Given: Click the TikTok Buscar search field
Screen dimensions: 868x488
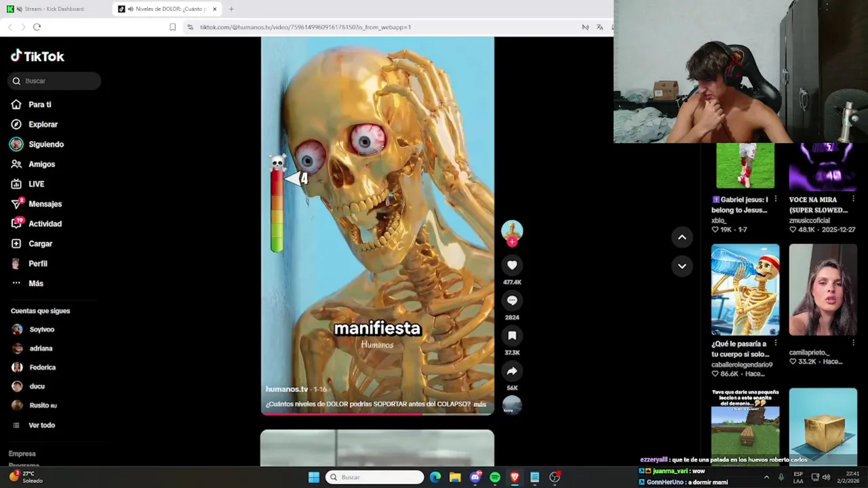Looking at the screenshot, I should [55, 81].
